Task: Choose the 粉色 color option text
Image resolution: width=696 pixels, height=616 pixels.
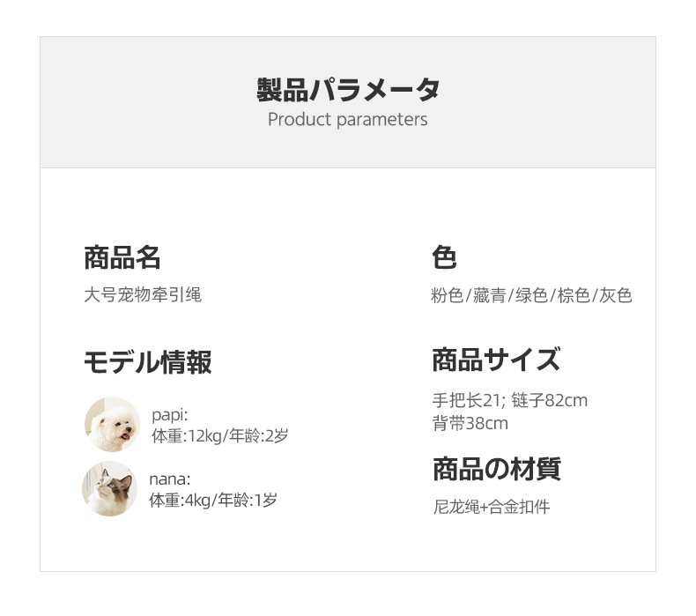Action: 447,296
